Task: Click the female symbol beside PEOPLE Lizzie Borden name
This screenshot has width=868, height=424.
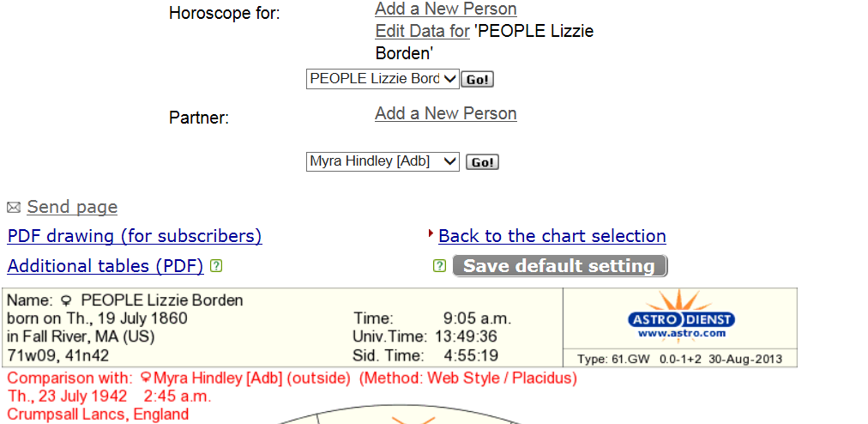Action: (66, 301)
